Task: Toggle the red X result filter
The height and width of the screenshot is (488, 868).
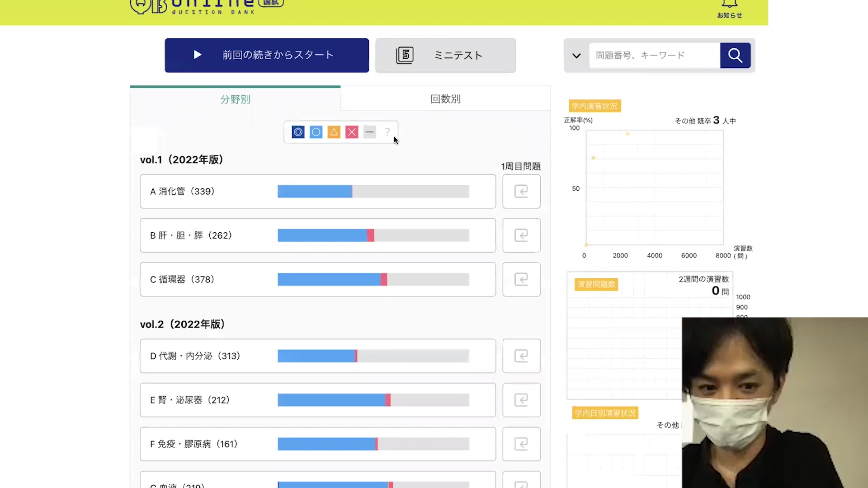Action: (x=352, y=132)
